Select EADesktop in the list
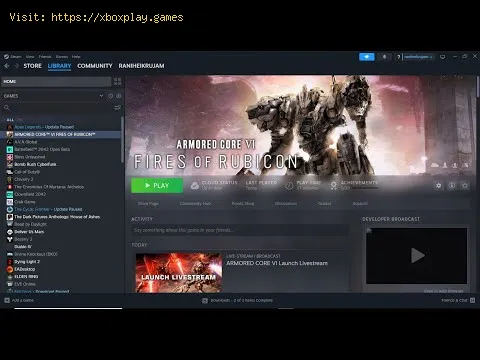Screen dimensions: 480x360 pos(24,269)
